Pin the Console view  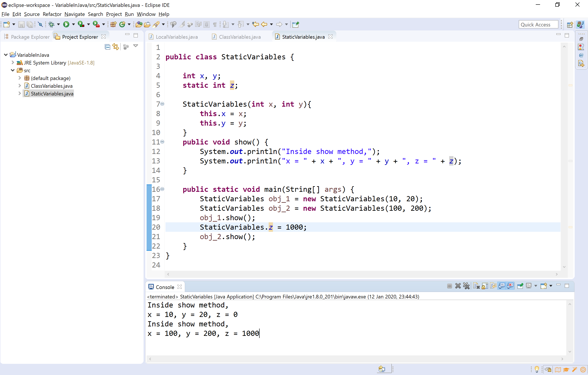coord(520,286)
